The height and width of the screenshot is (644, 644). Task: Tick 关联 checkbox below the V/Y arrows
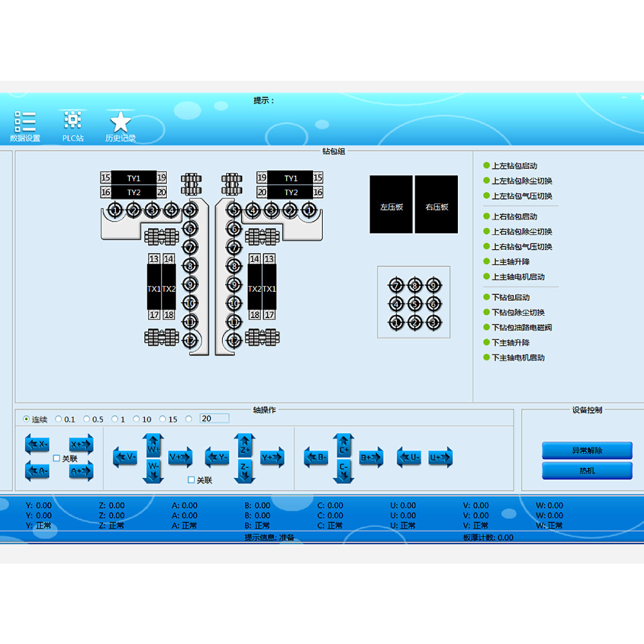click(191, 480)
